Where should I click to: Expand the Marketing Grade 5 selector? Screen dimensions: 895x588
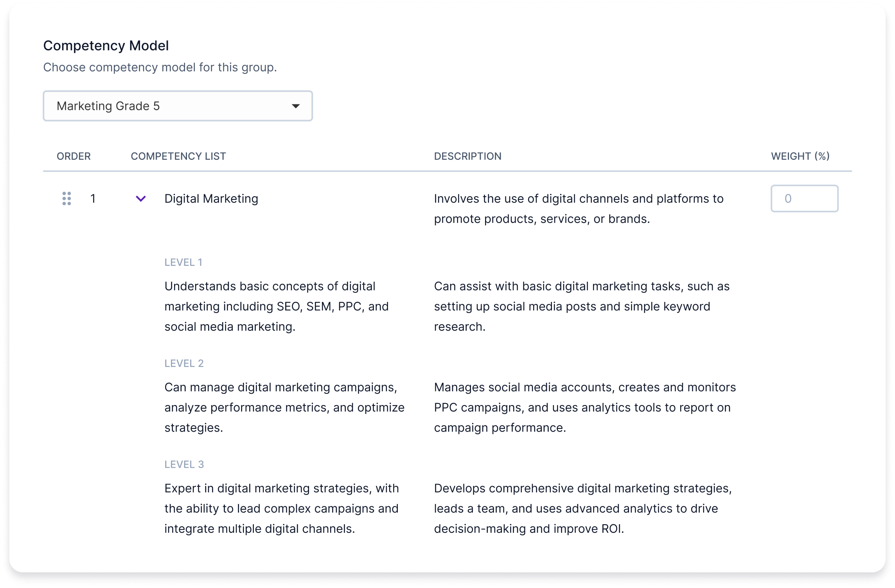click(178, 106)
